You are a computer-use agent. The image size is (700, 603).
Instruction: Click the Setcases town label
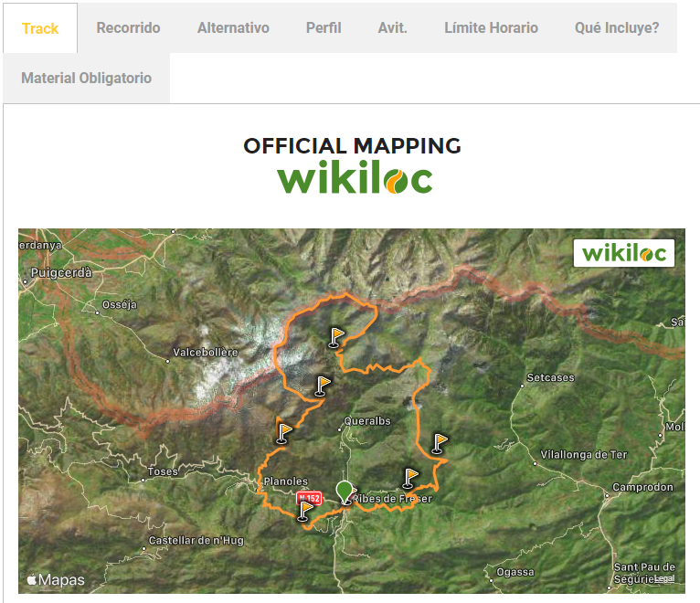point(550,377)
